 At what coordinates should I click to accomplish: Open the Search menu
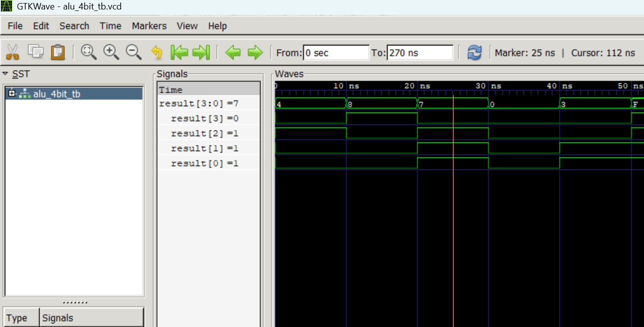point(74,26)
